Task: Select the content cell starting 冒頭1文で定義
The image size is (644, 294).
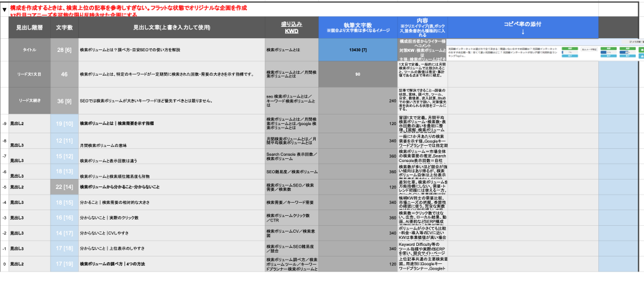Action: tap(422, 123)
